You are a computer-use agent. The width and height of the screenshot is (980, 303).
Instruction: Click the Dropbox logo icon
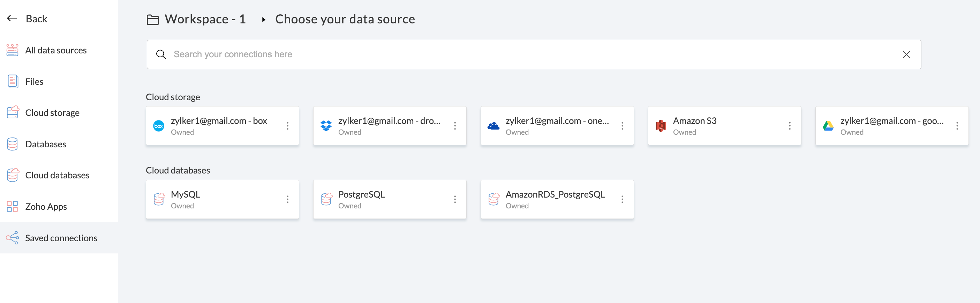pyautogui.click(x=326, y=126)
